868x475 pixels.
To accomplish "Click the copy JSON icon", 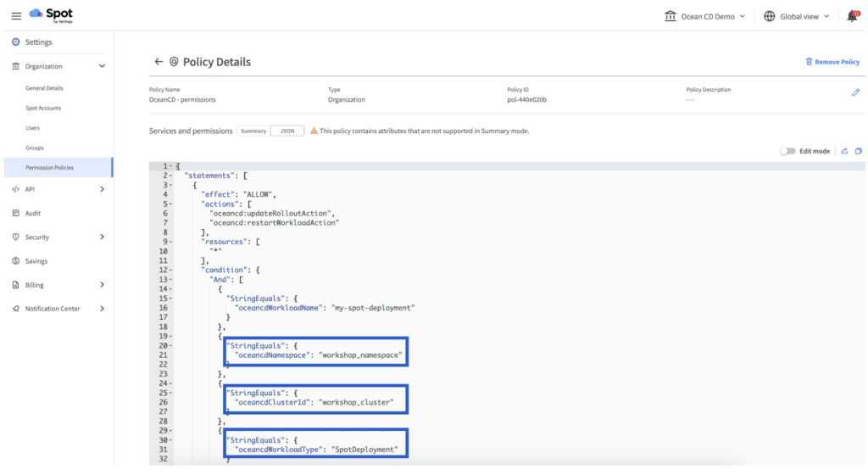I will pyautogui.click(x=858, y=151).
